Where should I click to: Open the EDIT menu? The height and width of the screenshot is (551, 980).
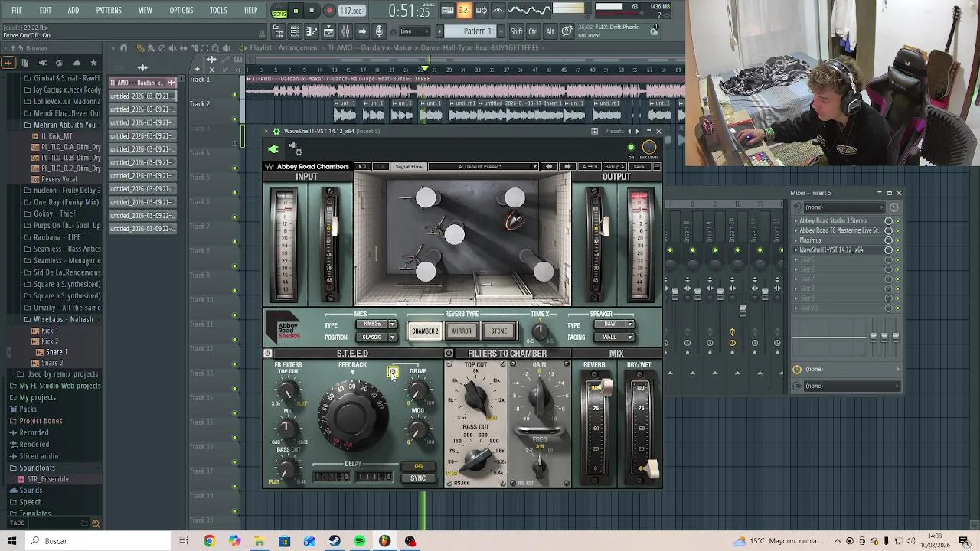pyautogui.click(x=45, y=11)
